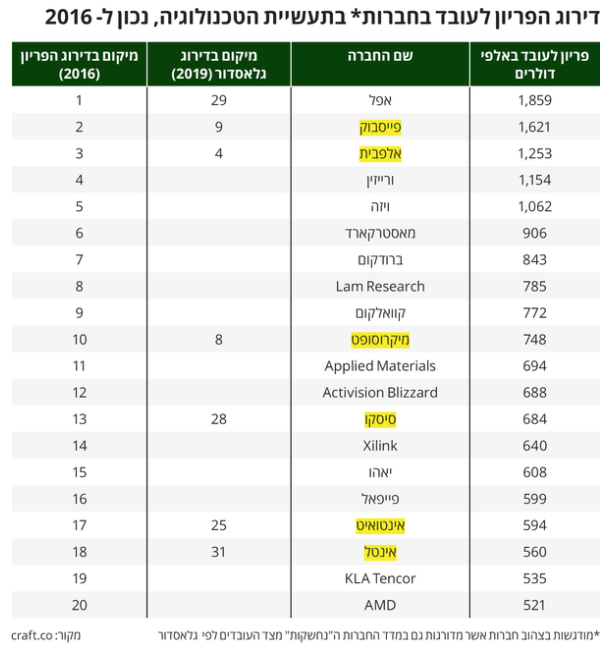
Task: Click the highlighted אלפבית cell
Action: pos(380,153)
